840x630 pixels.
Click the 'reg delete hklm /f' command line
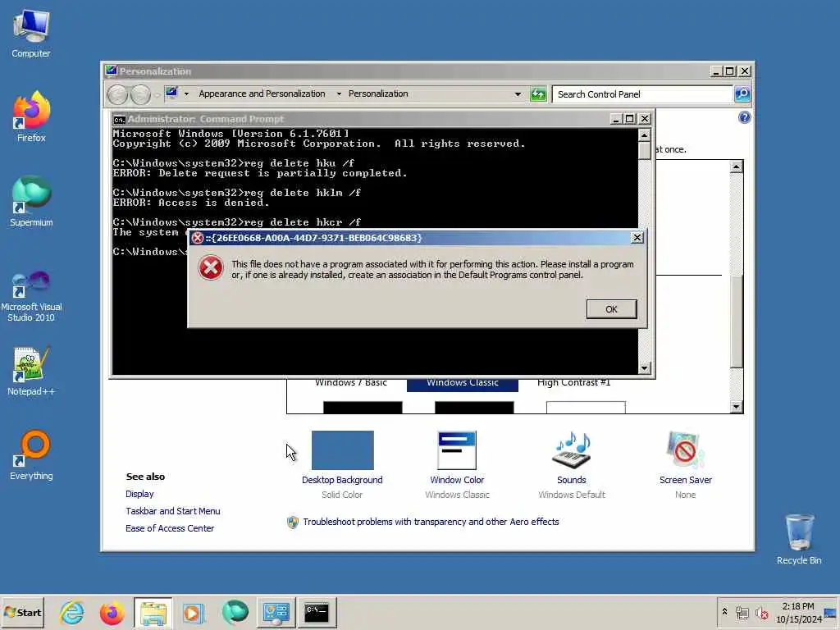pyautogui.click(x=237, y=192)
